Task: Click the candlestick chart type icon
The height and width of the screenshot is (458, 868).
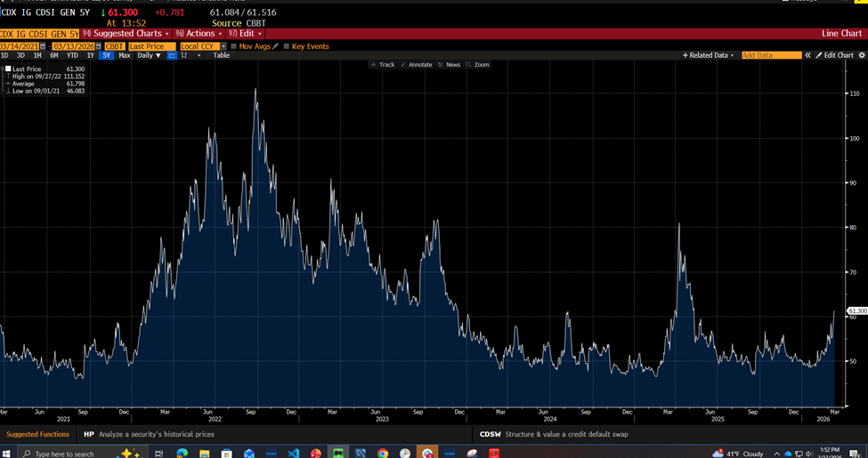Action: click(x=185, y=55)
